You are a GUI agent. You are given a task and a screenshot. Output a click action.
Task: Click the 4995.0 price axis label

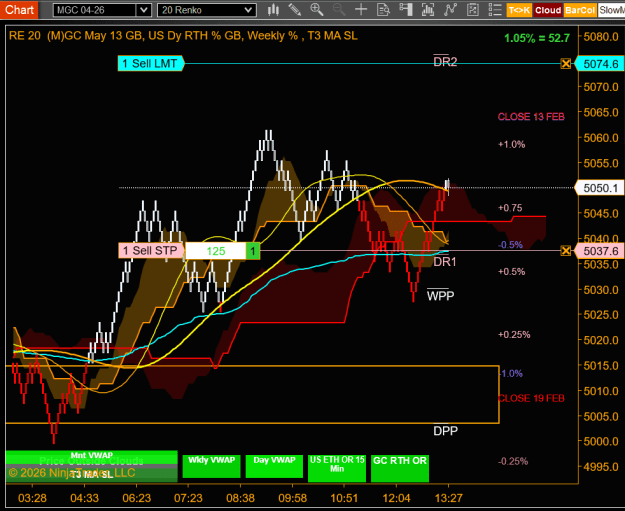601,467
